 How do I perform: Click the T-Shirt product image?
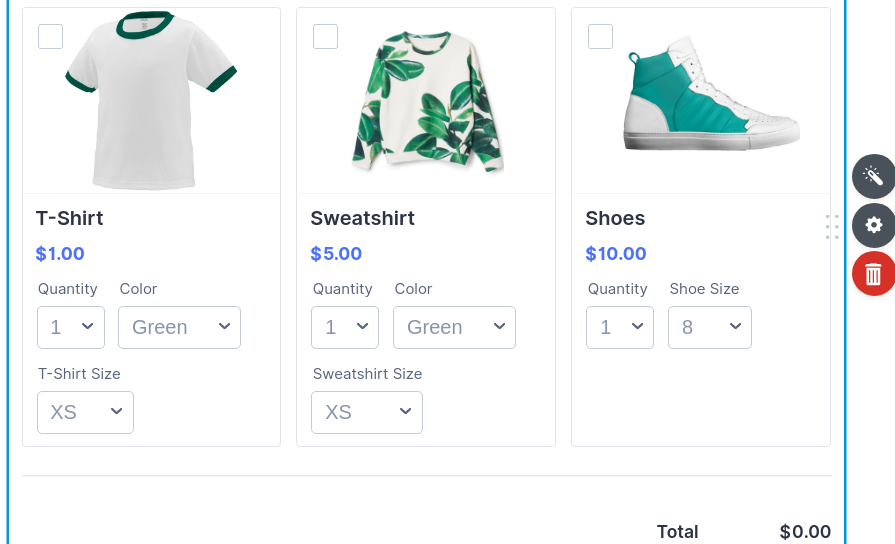150,100
